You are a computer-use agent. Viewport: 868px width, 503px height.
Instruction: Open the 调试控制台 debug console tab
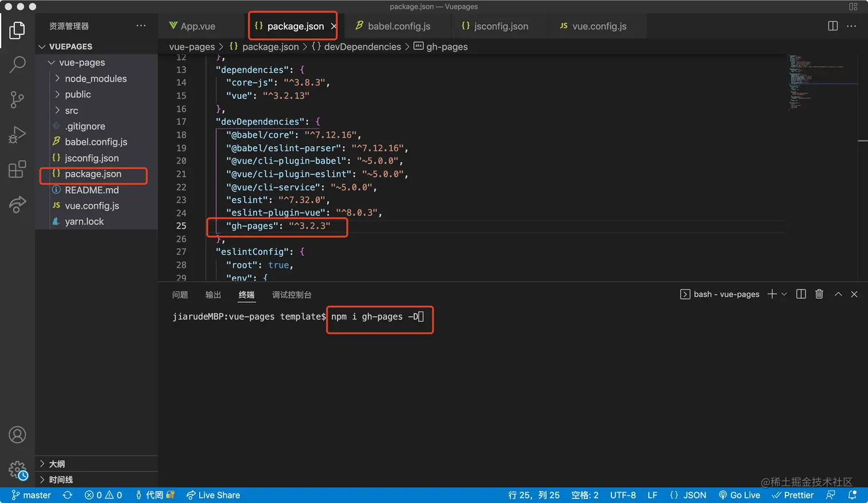[292, 295]
